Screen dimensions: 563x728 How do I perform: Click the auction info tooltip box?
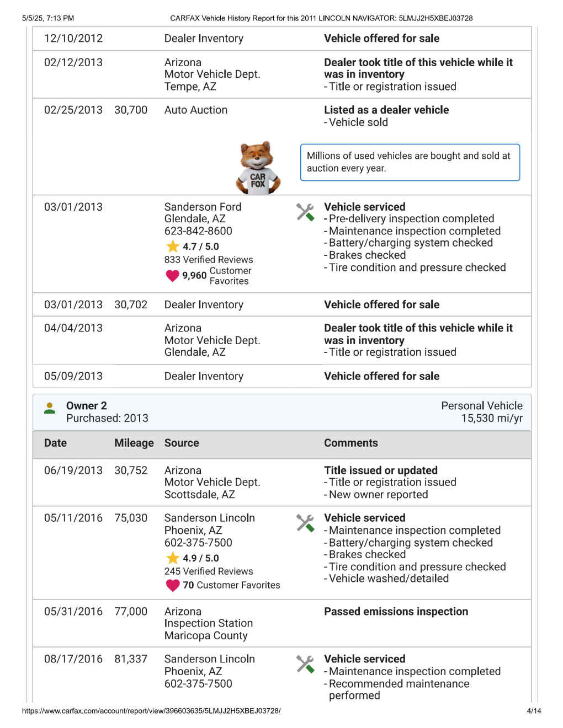point(410,162)
